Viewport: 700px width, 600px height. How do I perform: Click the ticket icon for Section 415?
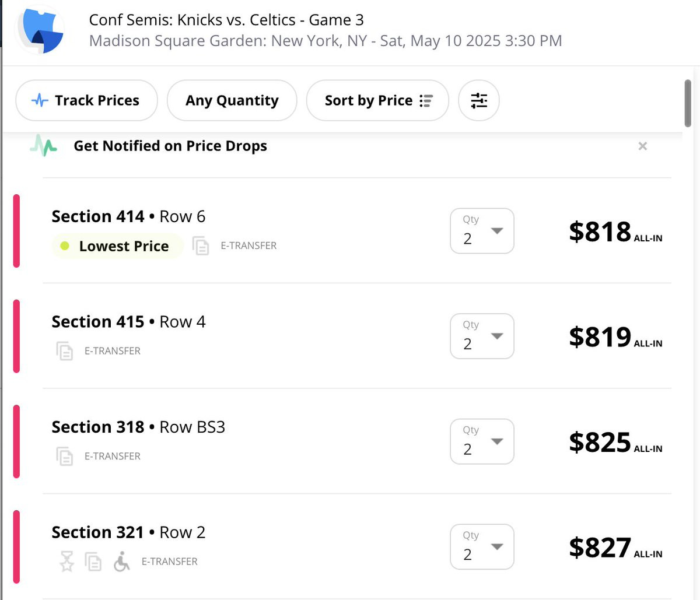[65, 351]
